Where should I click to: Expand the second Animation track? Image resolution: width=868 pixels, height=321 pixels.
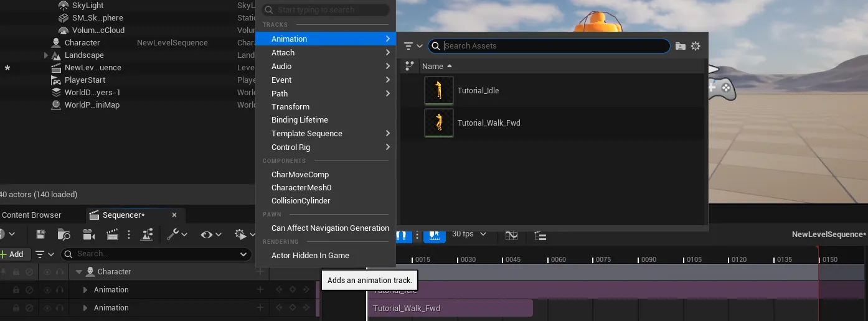click(x=85, y=308)
